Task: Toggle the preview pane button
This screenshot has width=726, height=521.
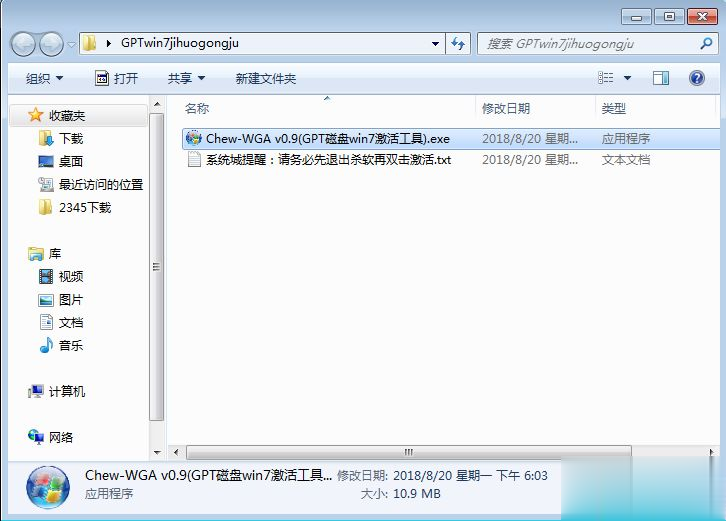Action: (661, 78)
